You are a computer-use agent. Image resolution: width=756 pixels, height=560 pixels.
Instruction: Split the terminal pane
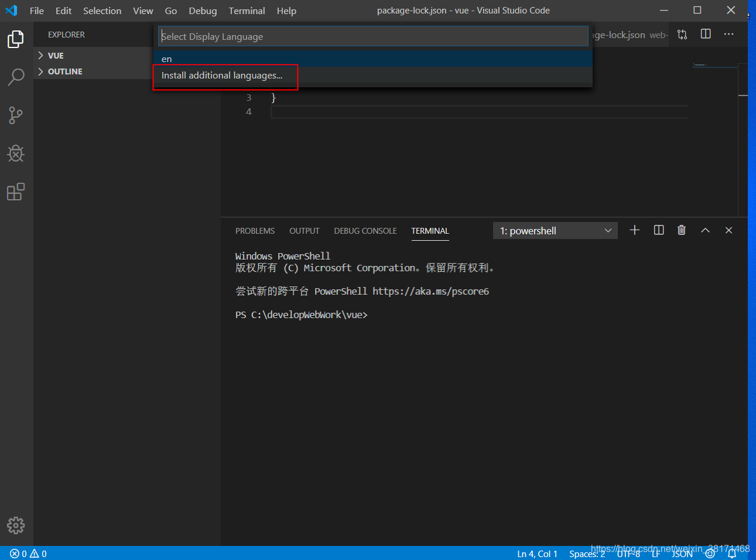pos(659,230)
